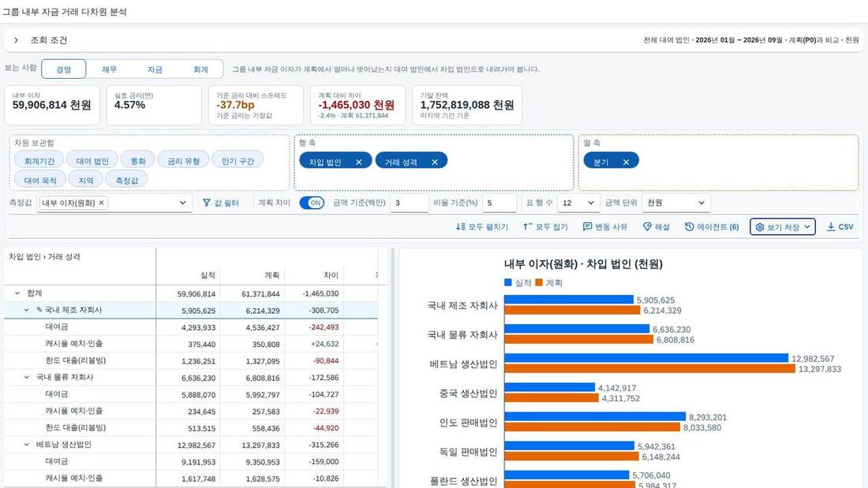
Task: Switch to the 재무 viewer tab
Action: (x=109, y=69)
